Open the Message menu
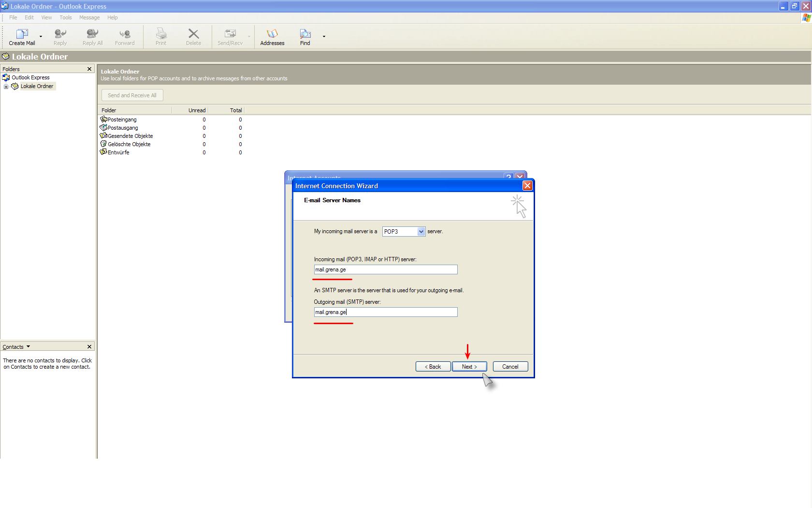This screenshot has width=812, height=508. pyautogui.click(x=89, y=17)
